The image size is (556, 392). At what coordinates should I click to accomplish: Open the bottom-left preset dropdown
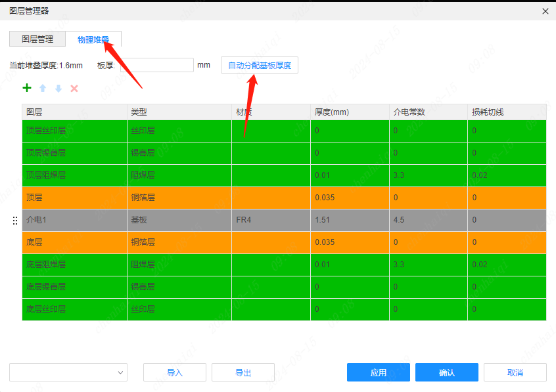pyautogui.click(x=68, y=372)
